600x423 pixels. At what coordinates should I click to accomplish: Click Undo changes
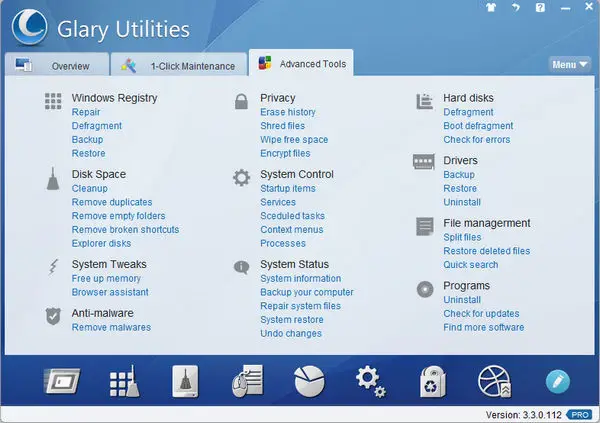pos(291,334)
